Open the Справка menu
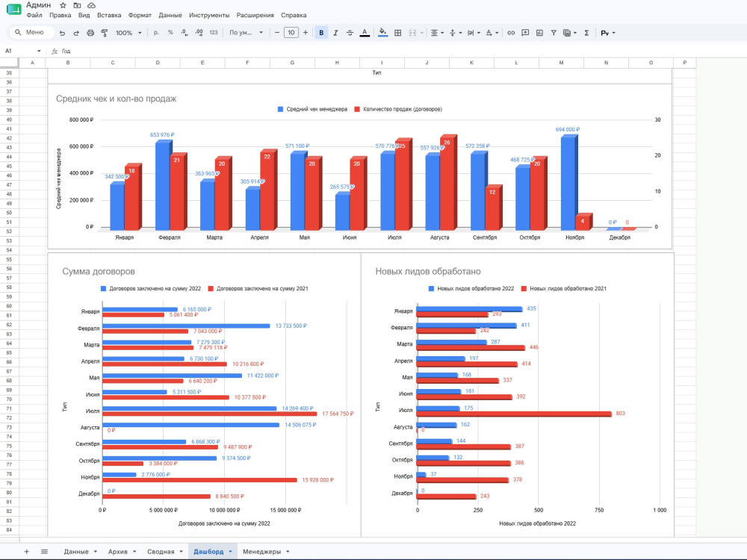Viewport: 747px width, 560px height. click(294, 15)
